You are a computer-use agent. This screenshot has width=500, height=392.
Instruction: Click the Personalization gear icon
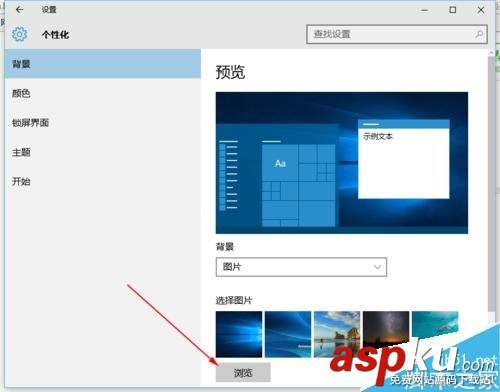19,34
